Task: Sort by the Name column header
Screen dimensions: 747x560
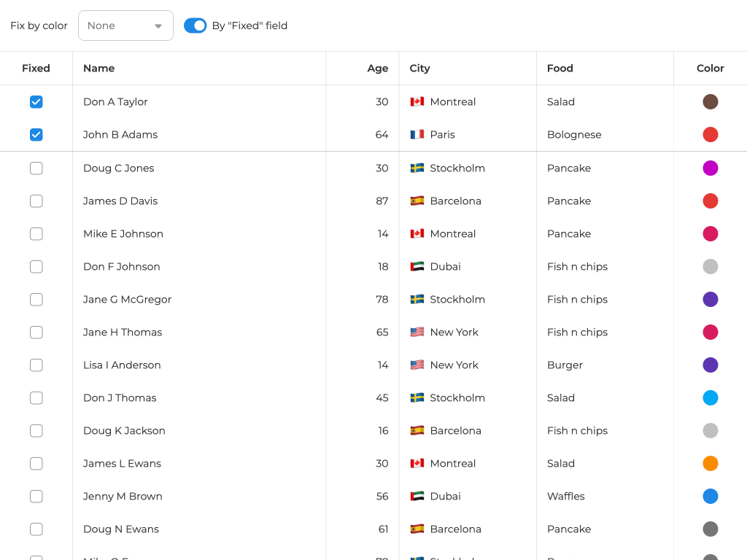Action: point(99,69)
